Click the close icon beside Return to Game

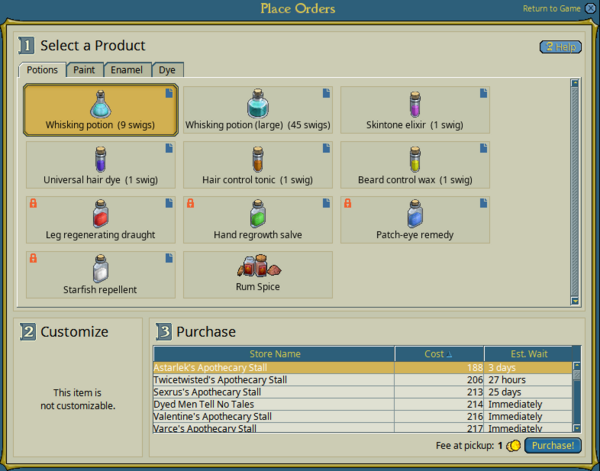590,9
